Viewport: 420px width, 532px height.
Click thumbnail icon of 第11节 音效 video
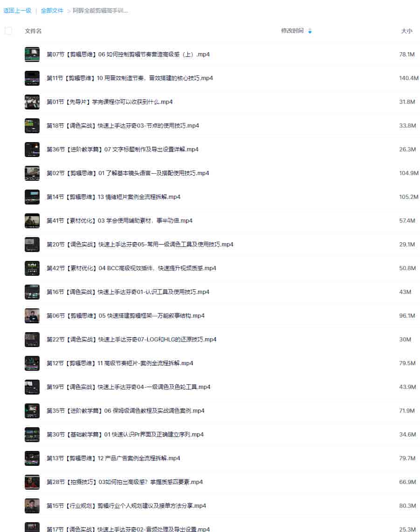[32, 78]
